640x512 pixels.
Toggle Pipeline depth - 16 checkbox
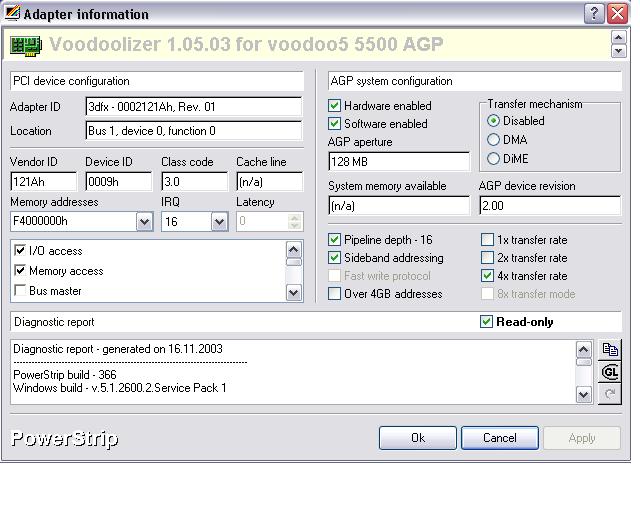coord(334,240)
